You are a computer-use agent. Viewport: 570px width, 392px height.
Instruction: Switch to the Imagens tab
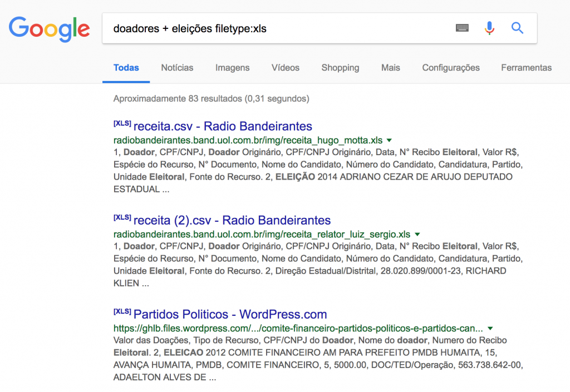232,68
